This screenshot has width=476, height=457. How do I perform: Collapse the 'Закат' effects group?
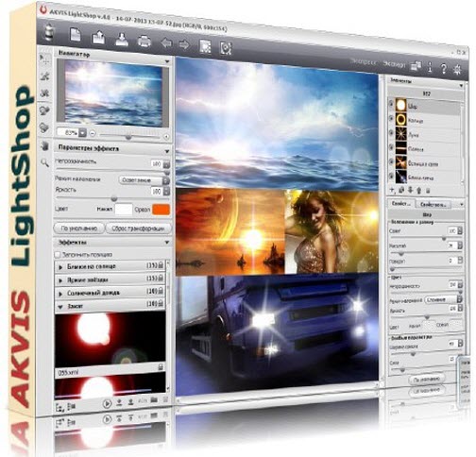[60, 306]
